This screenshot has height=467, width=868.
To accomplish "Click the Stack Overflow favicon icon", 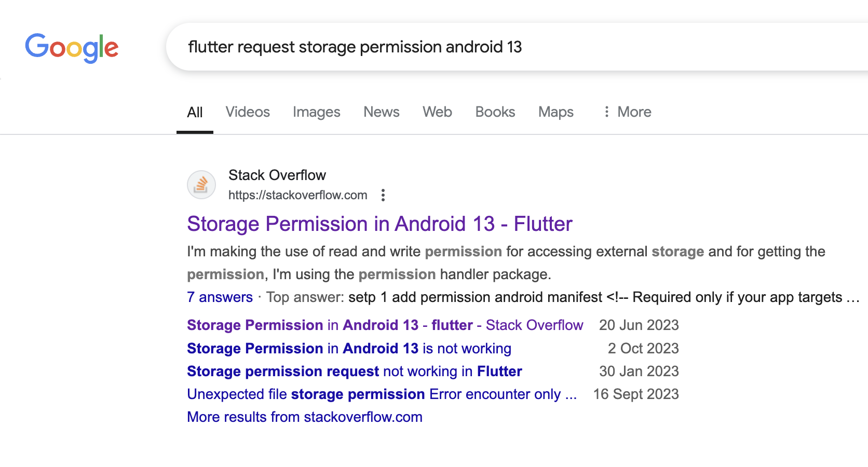I will pyautogui.click(x=201, y=185).
